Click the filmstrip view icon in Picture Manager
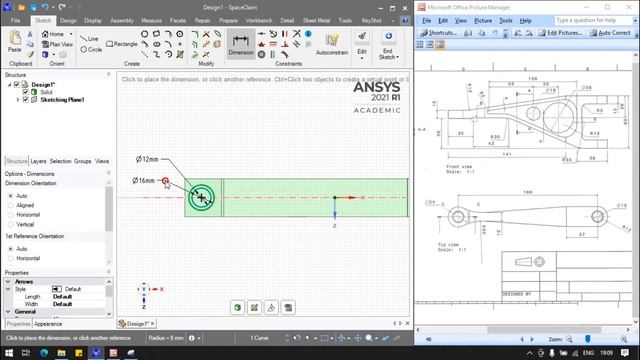The width and height of the screenshot is (640, 360). click(x=430, y=44)
